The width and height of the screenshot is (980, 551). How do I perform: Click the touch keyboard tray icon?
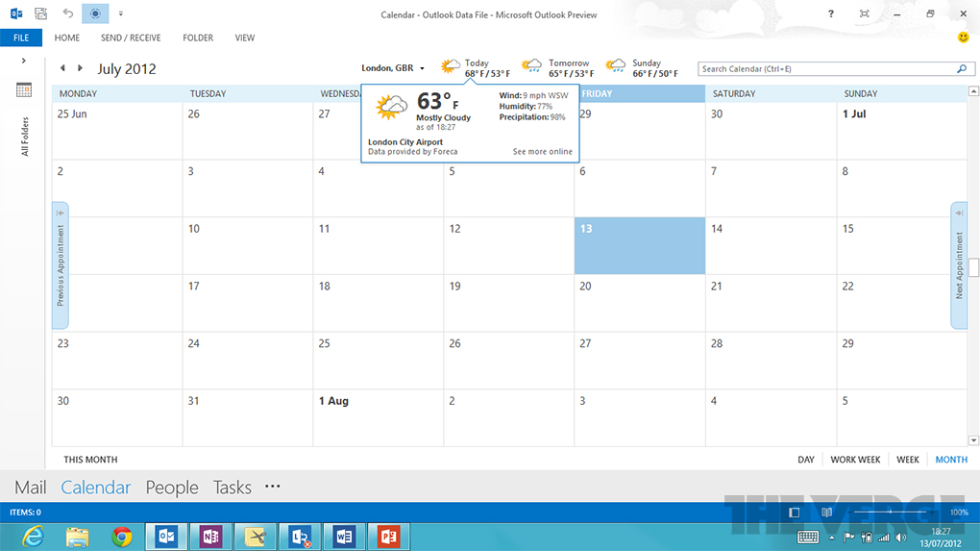(807, 538)
